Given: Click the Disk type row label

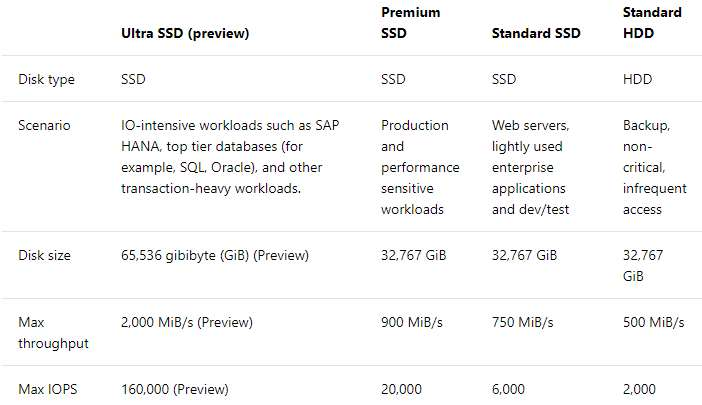Looking at the screenshot, I should pyautogui.click(x=47, y=79).
